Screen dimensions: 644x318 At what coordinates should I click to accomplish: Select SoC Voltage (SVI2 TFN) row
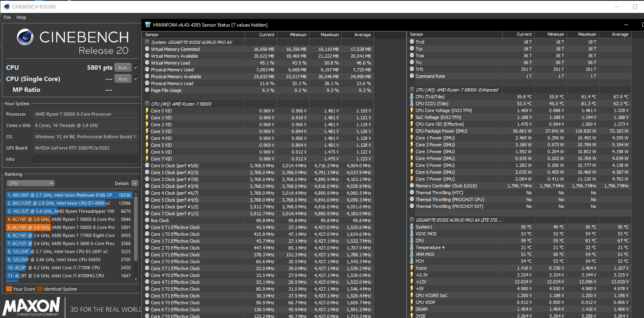(x=520, y=117)
